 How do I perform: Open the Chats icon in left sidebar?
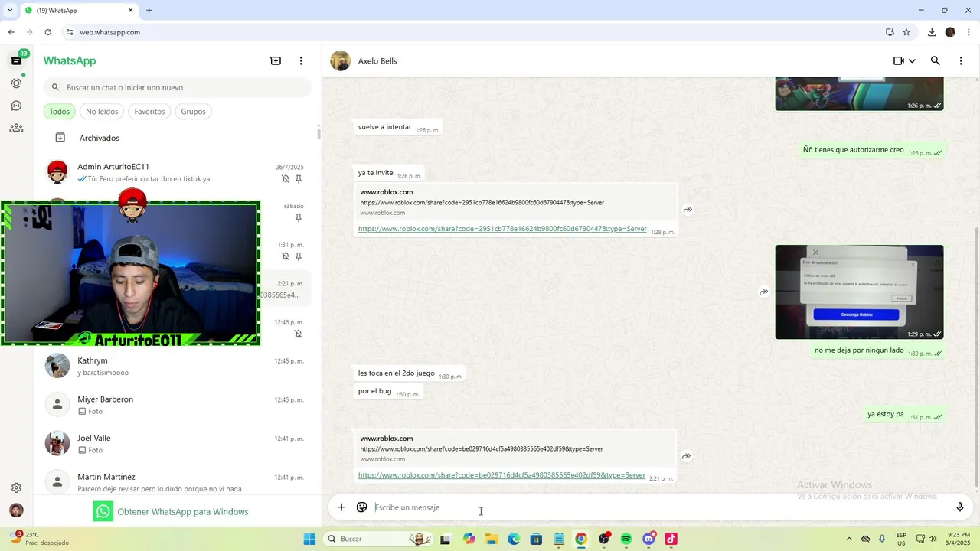pos(16,60)
